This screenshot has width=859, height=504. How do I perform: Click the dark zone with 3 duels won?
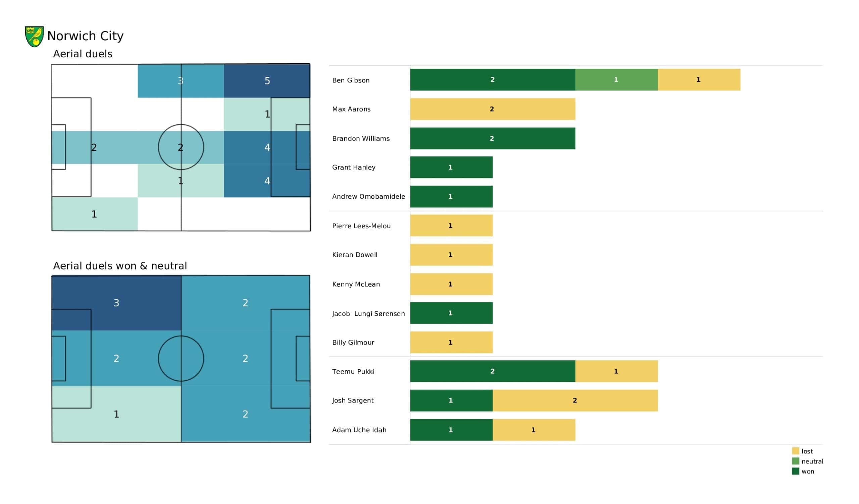[116, 303]
